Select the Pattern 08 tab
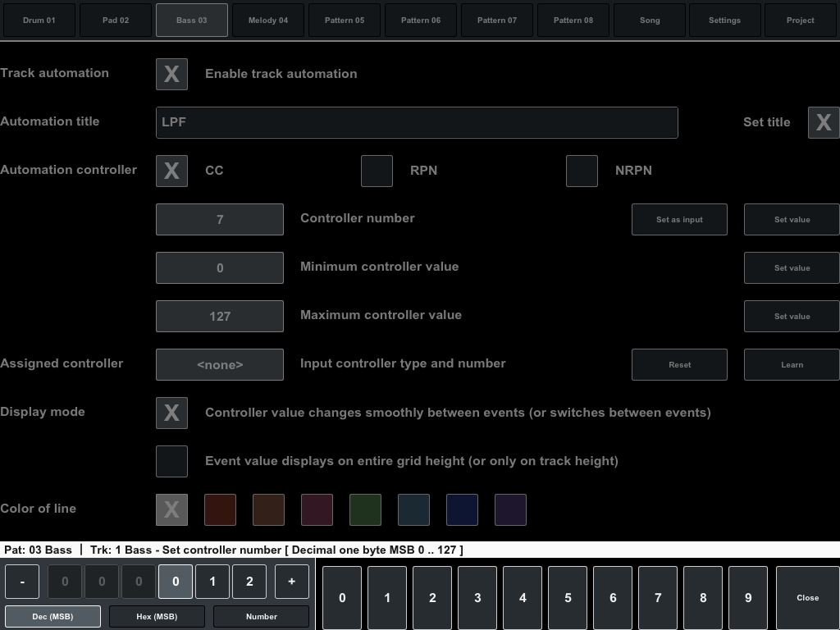Screen dimensions: 840x630 [x=573, y=21]
